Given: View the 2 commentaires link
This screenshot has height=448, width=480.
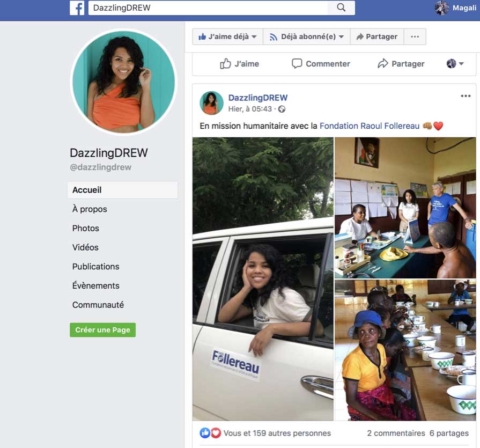Looking at the screenshot, I should coord(396,434).
